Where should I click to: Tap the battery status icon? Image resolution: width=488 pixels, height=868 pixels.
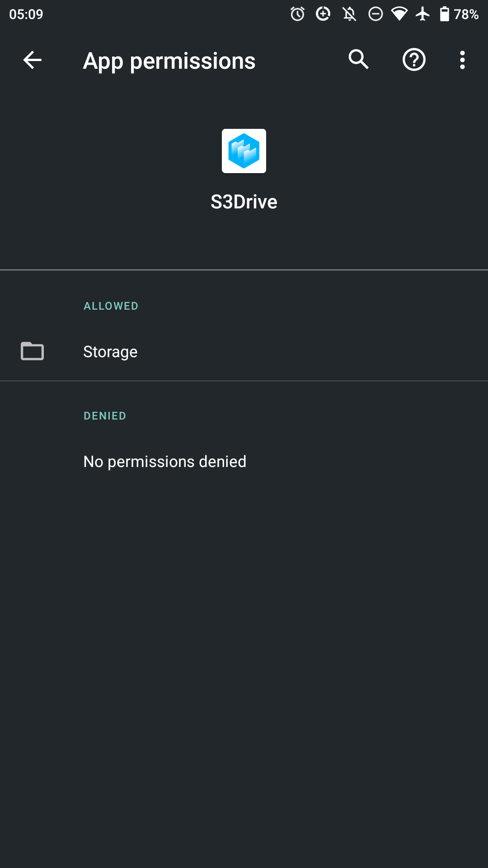tap(445, 14)
